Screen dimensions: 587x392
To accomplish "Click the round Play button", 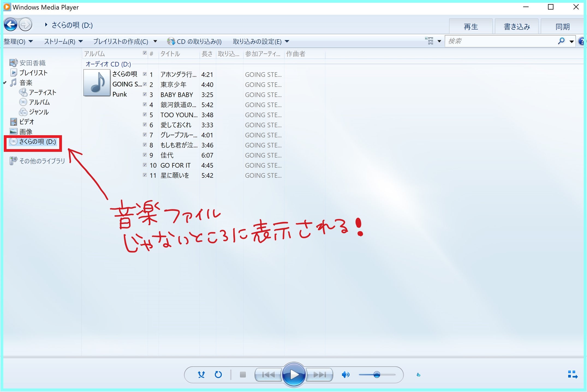I will 294,375.
